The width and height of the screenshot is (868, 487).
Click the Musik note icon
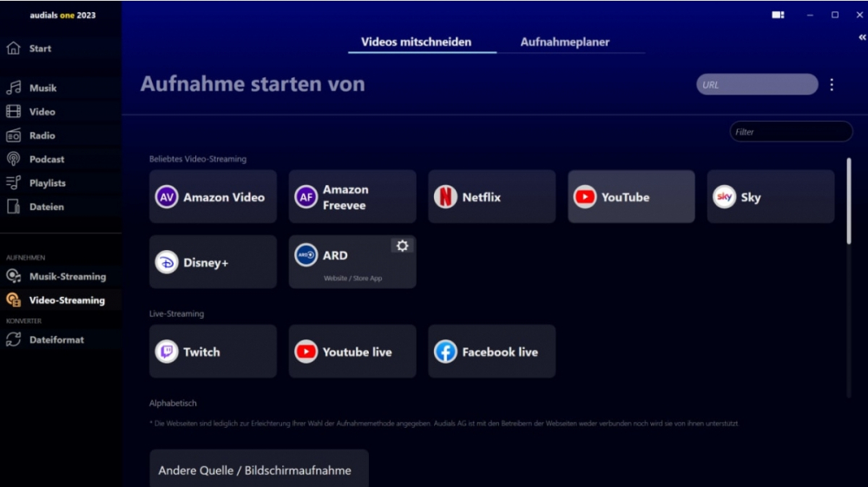click(13, 88)
